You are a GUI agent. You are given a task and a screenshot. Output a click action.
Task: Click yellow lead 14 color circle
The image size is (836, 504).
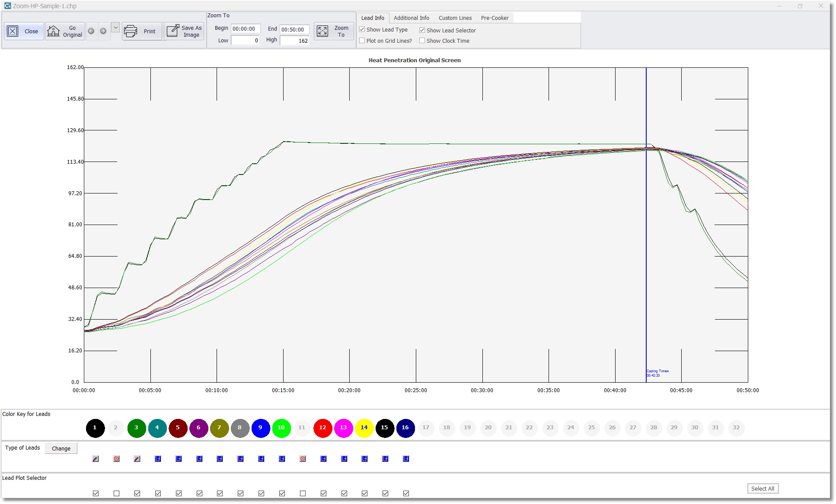point(364,428)
